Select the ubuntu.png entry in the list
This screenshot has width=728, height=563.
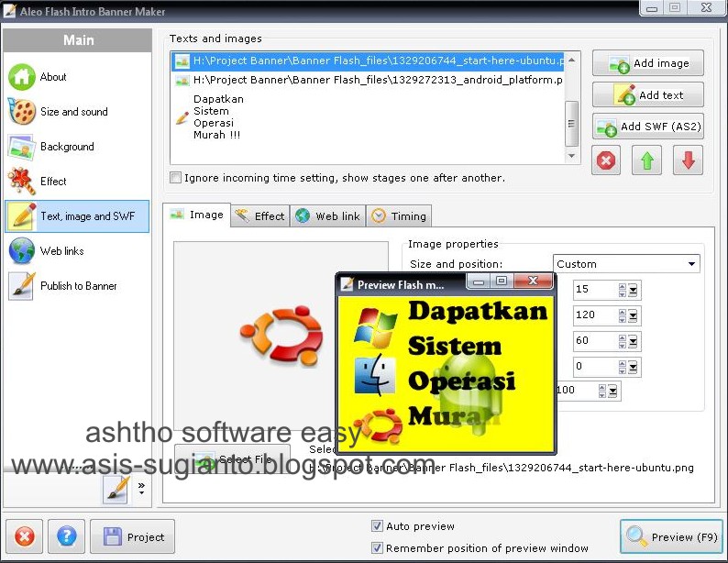(x=369, y=61)
